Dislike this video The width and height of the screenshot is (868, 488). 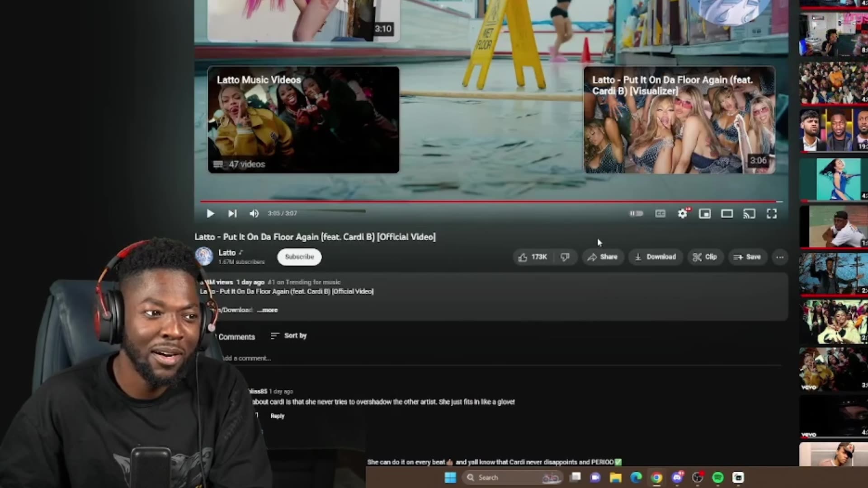tap(565, 257)
